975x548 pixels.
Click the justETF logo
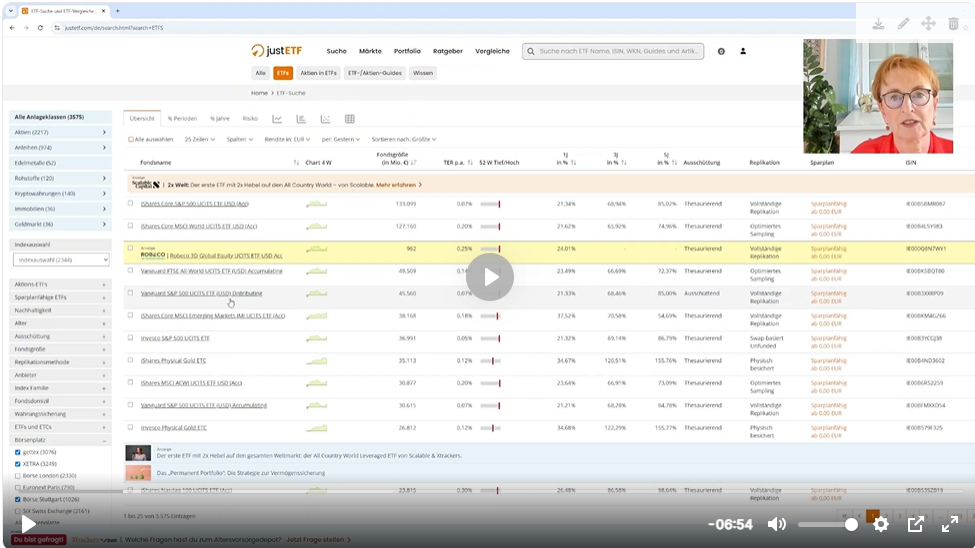[x=277, y=51]
